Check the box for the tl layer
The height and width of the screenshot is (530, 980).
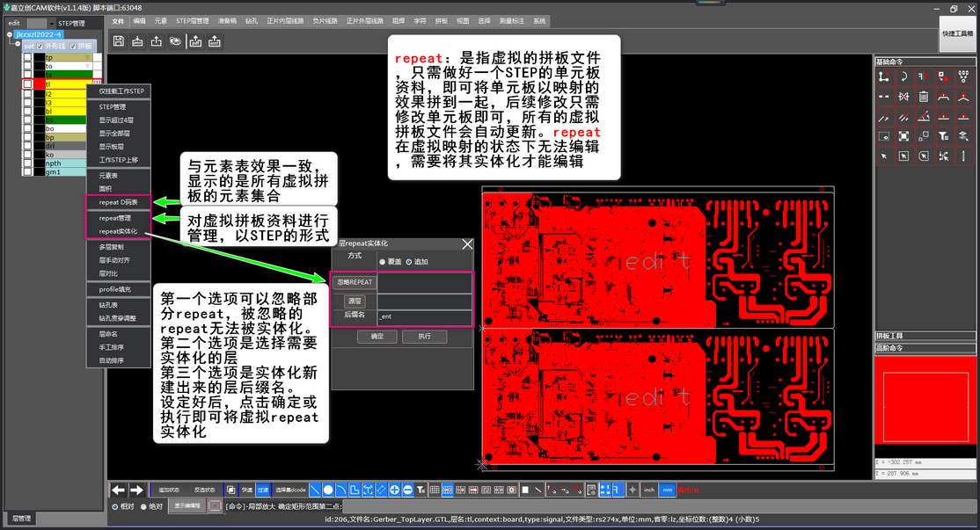pyautogui.click(x=27, y=83)
